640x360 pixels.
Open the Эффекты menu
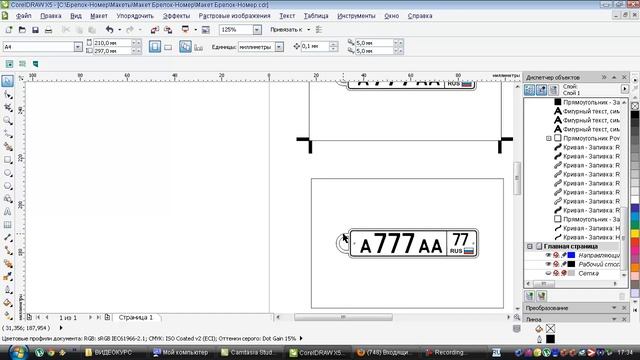tap(176, 16)
